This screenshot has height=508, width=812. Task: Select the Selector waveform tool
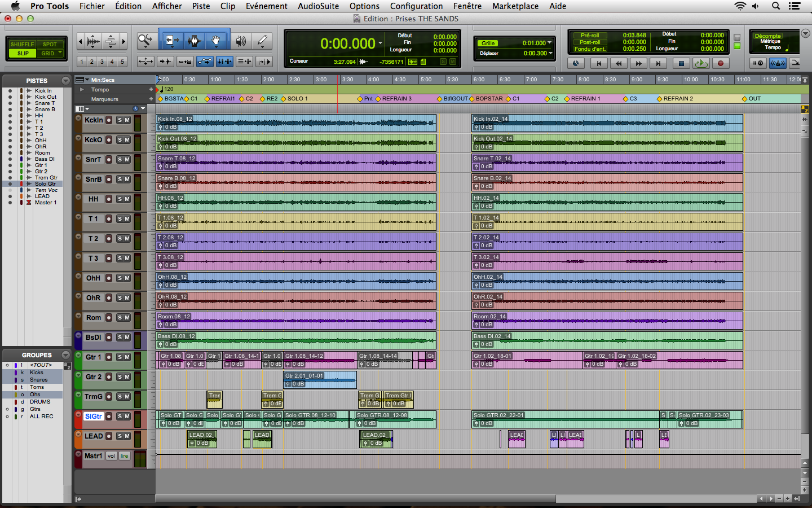[x=194, y=41]
